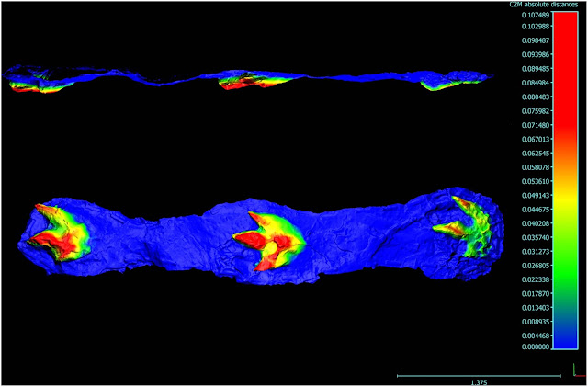The width and height of the screenshot is (588, 387).
Task: Click the 0.044675 scale value
Action: tap(536, 209)
